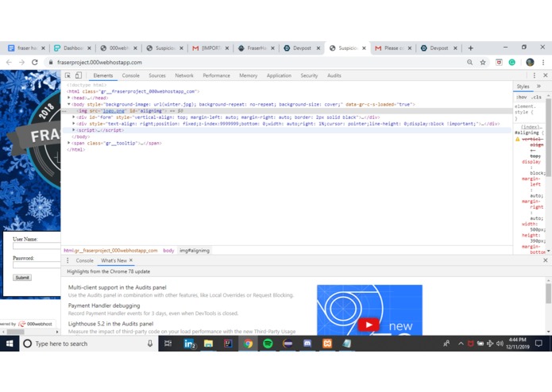Open Discord from the taskbar

pyautogui.click(x=307, y=344)
